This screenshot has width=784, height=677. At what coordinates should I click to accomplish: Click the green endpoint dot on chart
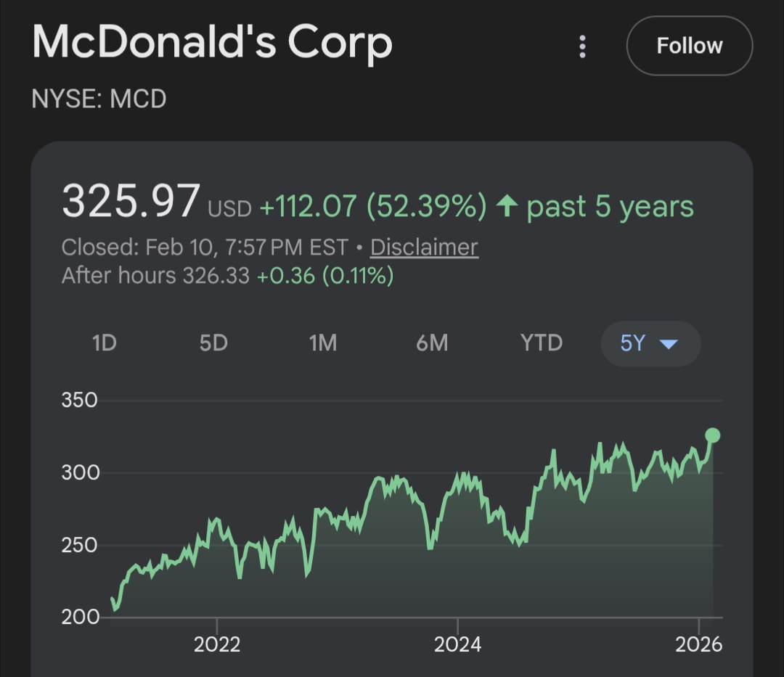[713, 435]
